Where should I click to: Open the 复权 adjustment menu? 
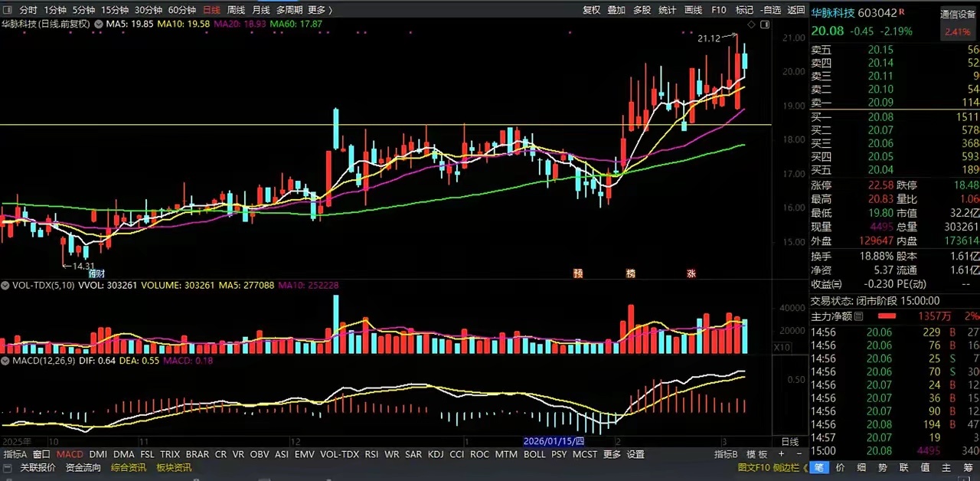tap(592, 10)
